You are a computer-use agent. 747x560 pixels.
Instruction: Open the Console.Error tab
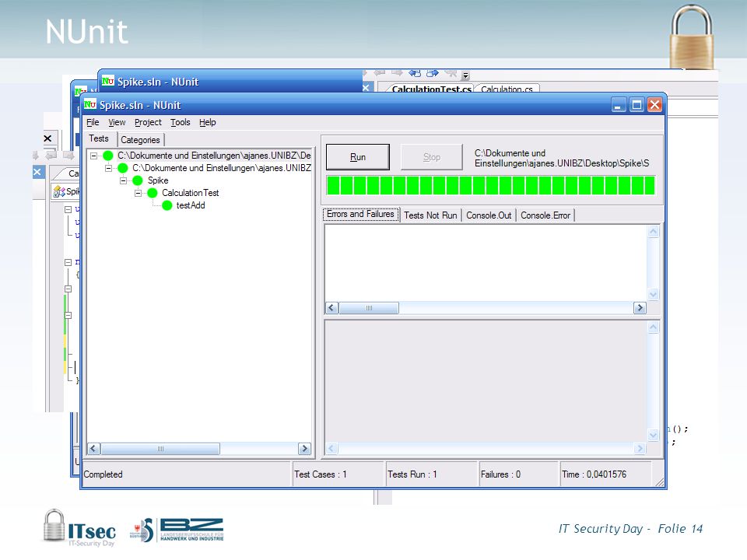coord(545,215)
